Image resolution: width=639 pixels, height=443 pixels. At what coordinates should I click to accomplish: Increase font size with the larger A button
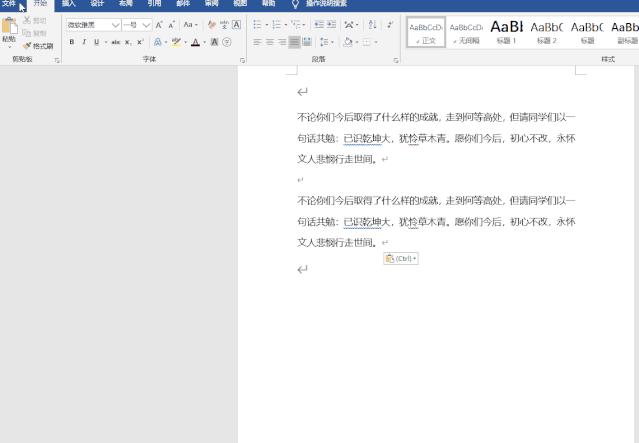(x=159, y=25)
